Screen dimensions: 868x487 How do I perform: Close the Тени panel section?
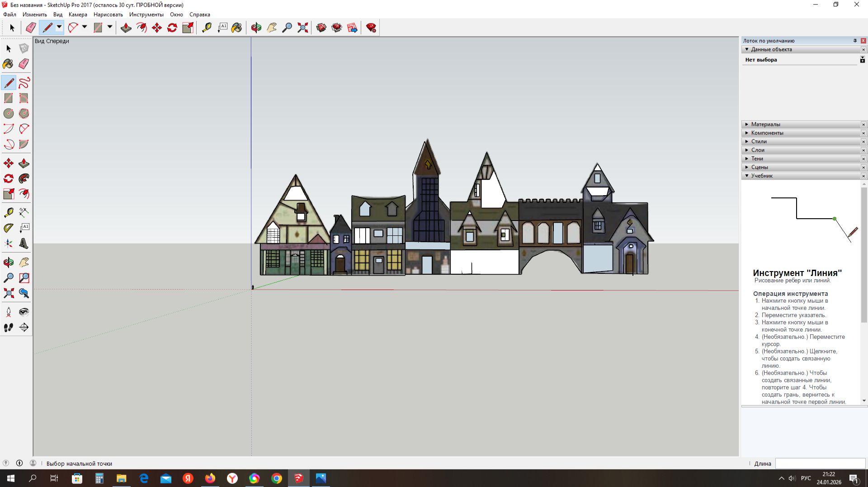863,159
